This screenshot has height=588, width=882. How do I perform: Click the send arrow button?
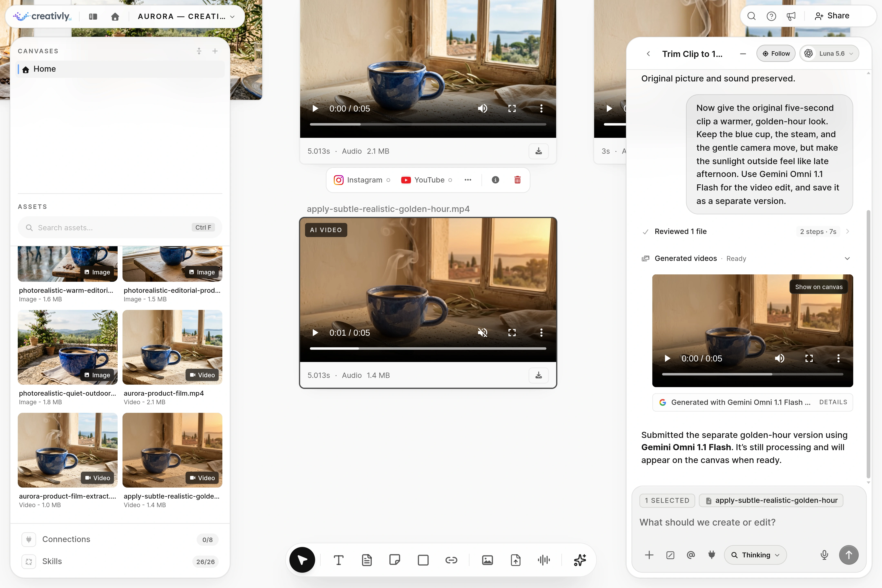click(849, 555)
